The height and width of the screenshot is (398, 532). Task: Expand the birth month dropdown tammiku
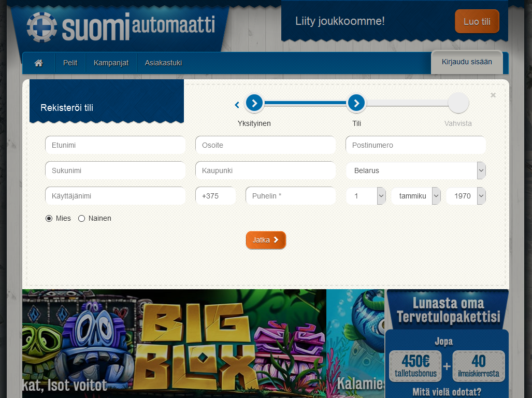pyautogui.click(x=416, y=196)
